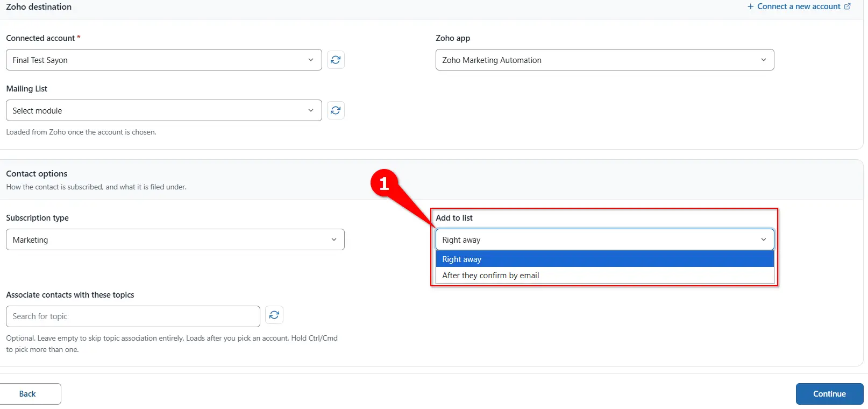Click the 'Contact options' heading
The height and width of the screenshot is (409, 868).
click(x=37, y=174)
